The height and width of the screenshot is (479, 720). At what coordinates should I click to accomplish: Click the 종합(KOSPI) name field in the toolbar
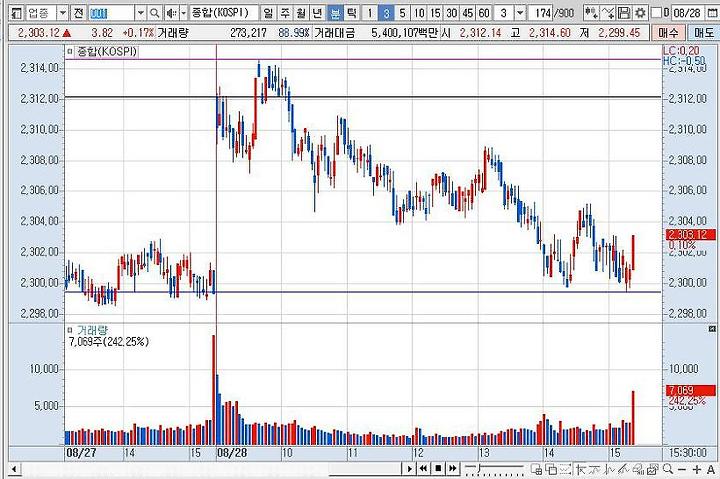[224, 13]
